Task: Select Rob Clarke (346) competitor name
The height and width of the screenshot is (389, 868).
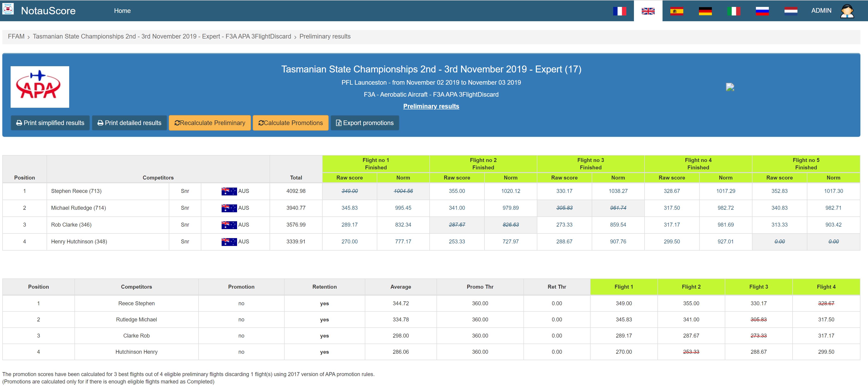Action: pos(71,225)
